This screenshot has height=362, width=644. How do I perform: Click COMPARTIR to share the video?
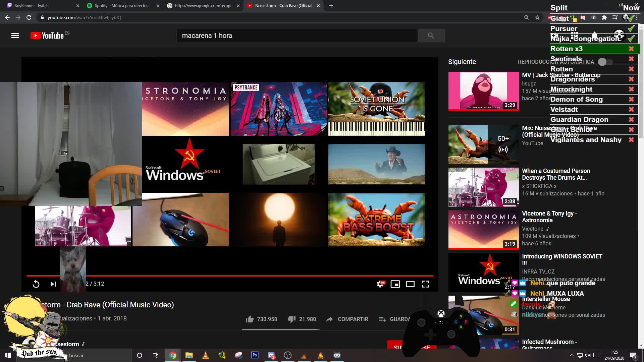(x=347, y=319)
